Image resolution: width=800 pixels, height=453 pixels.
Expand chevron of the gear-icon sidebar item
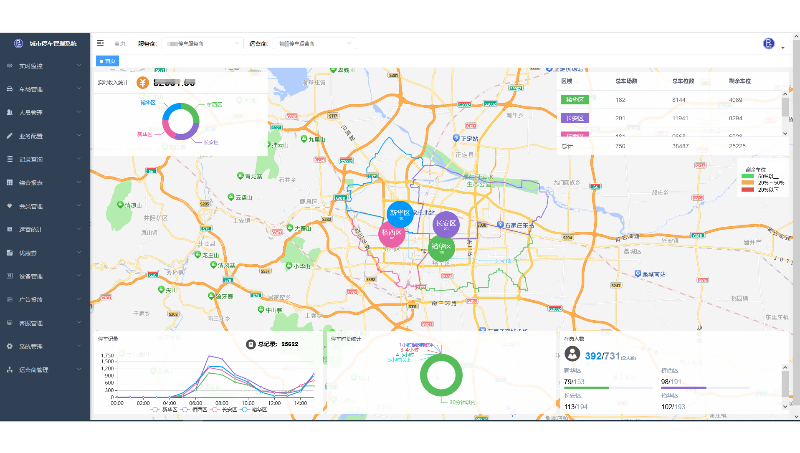79,346
